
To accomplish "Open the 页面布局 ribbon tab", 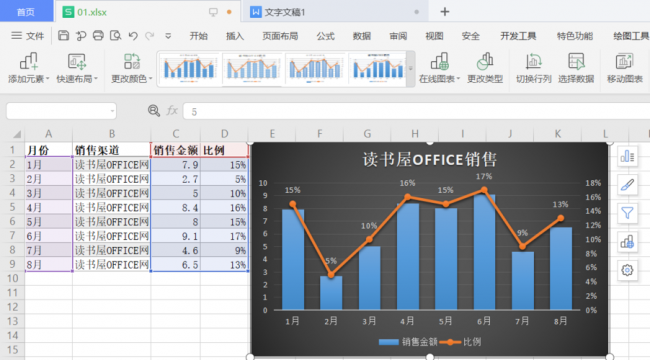I will click(280, 36).
